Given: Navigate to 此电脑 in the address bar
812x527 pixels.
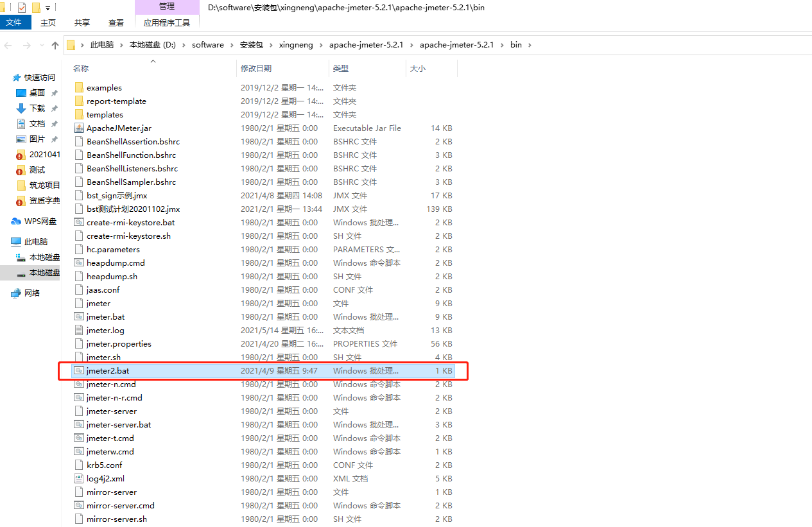Looking at the screenshot, I should click(102, 45).
